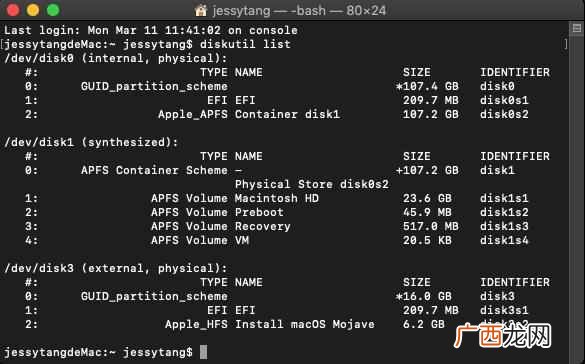This screenshot has height=364, width=585.
Task: Click the 'Macintosh HD' volume name
Action: [277, 198]
